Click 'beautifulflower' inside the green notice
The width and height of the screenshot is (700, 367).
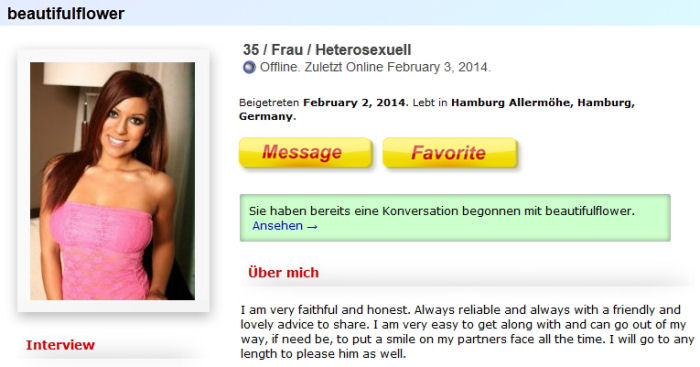(x=590, y=211)
